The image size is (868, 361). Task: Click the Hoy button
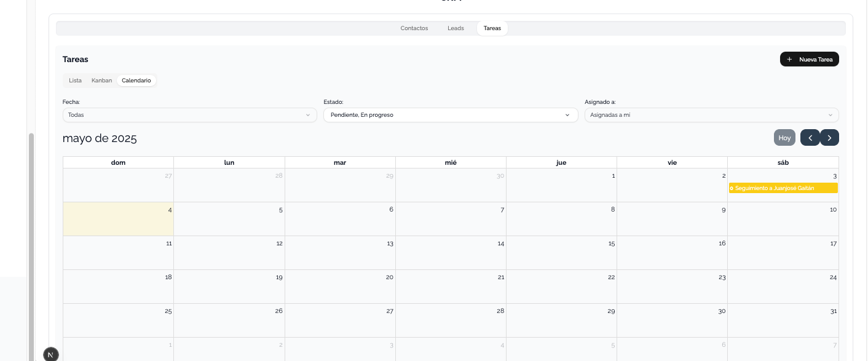click(x=784, y=138)
